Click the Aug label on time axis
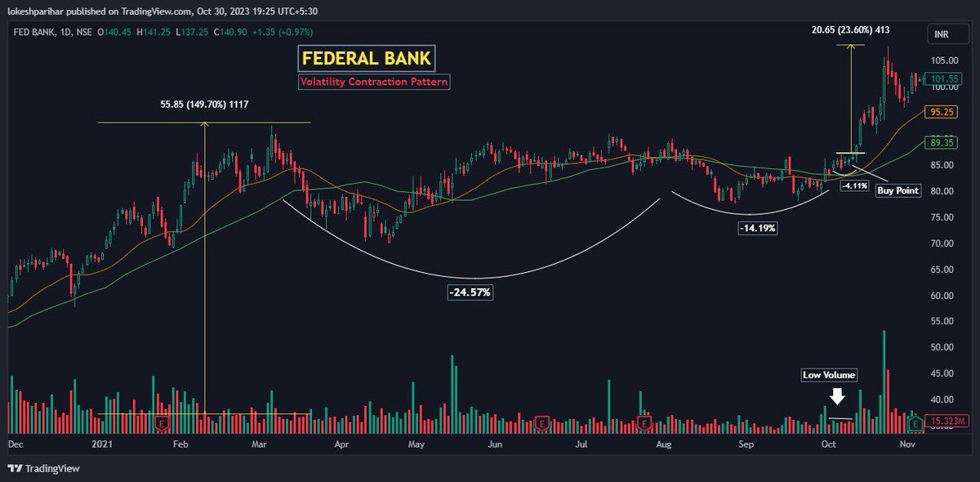980x482 pixels. pyautogui.click(x=664, y=444)
